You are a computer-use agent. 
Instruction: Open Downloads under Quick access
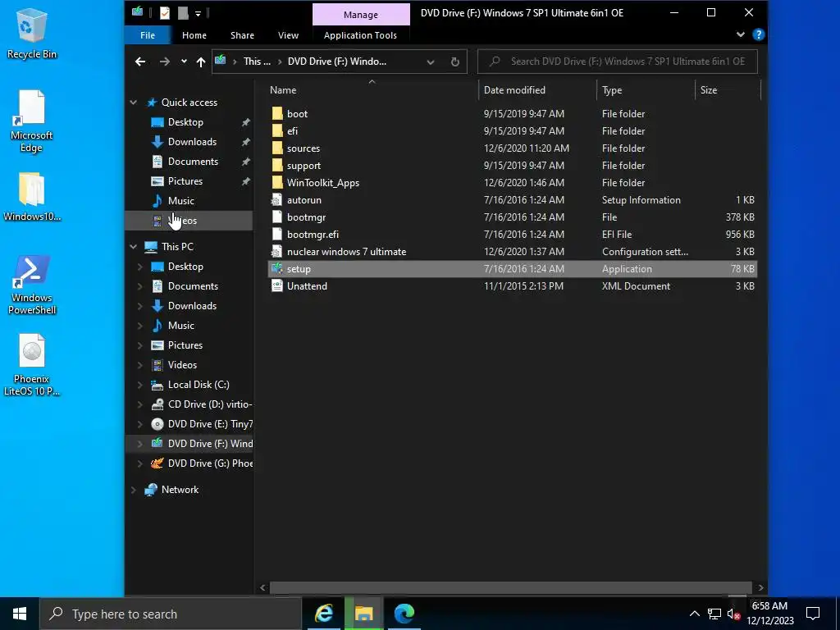(192, 142)
